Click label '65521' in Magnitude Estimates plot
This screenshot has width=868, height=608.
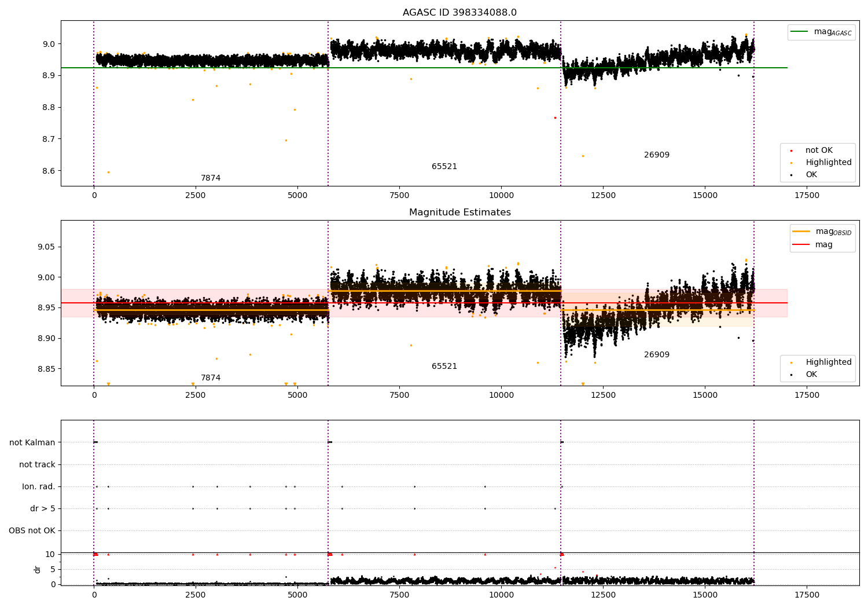[444, 367]
